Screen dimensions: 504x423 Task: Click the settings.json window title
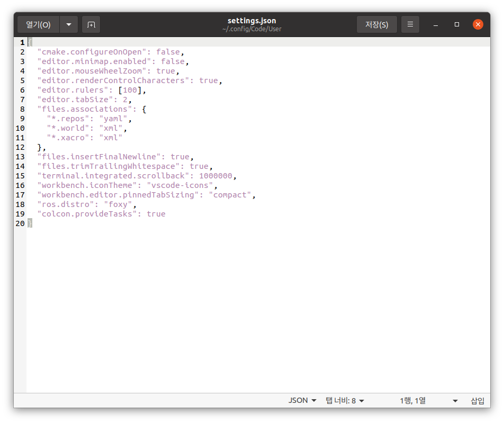(251, 21)
